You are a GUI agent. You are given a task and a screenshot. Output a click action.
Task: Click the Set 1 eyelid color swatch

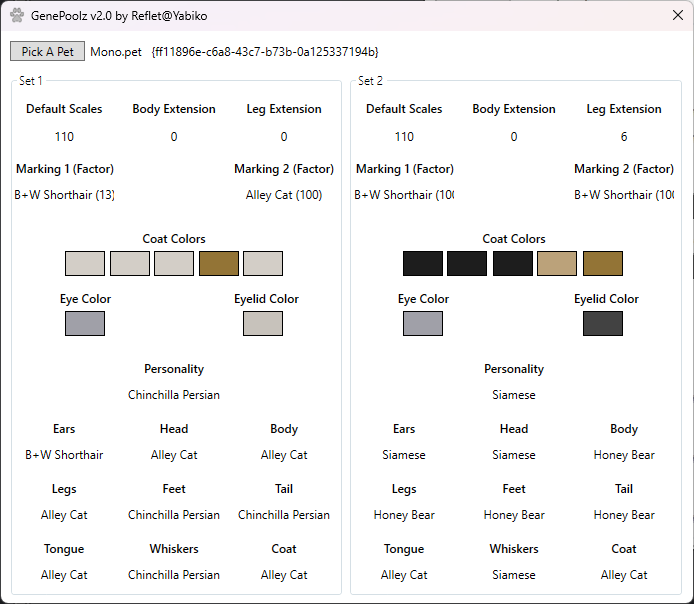263,323
